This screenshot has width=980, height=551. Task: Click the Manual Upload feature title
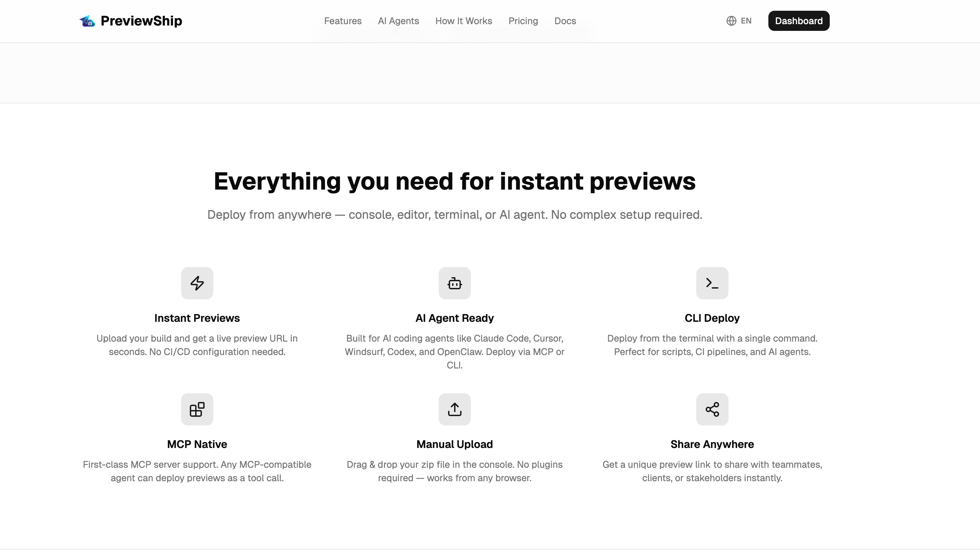click(x=455, y=444)
